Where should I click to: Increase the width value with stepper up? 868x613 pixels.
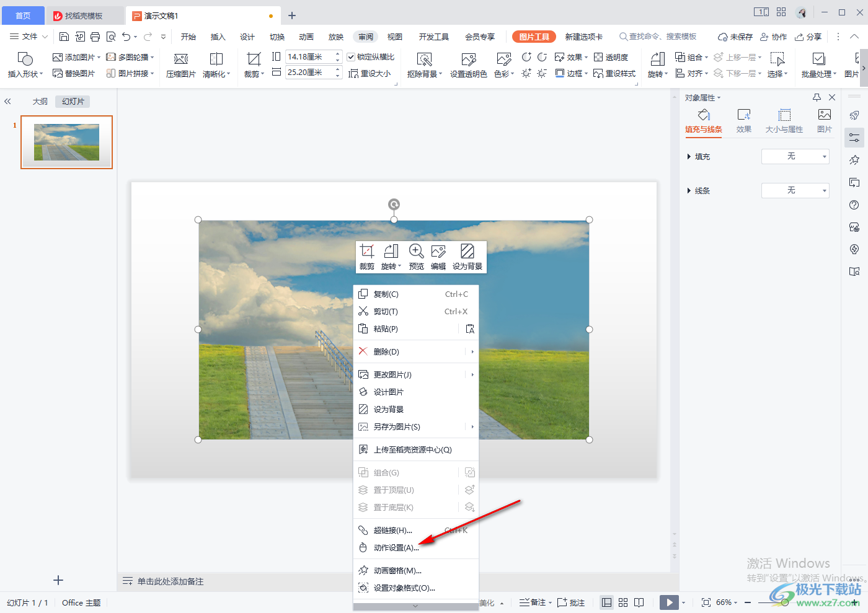pos(338,69)
